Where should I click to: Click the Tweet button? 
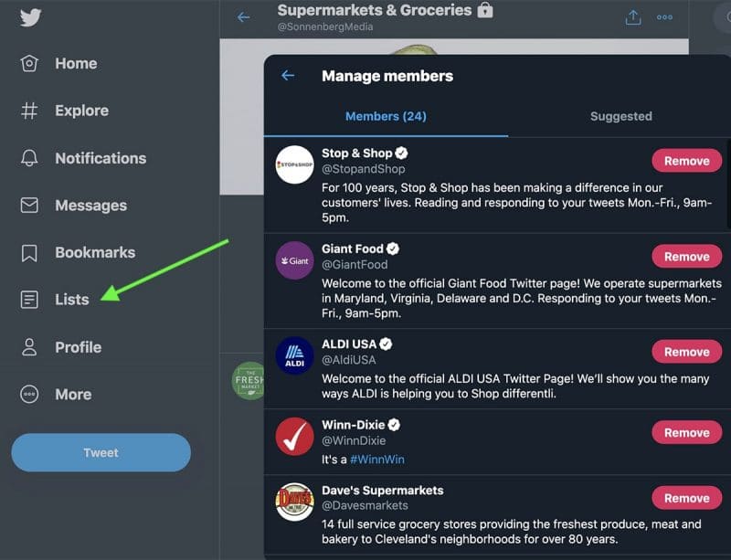(101, 452)
